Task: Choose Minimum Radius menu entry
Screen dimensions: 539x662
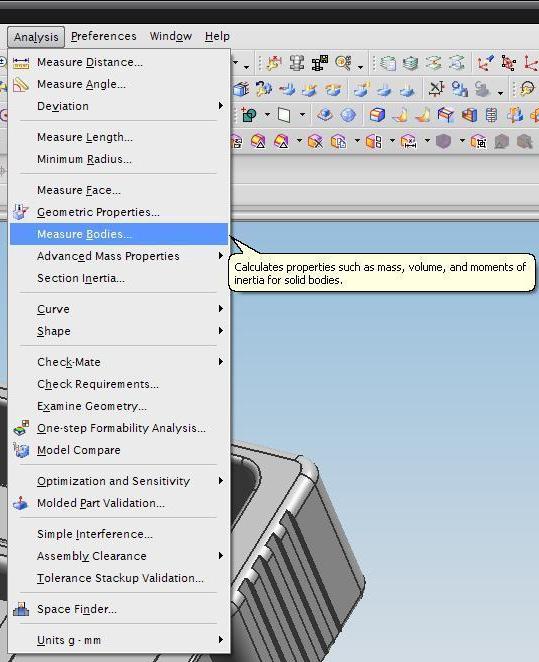Action: [119, 159]
